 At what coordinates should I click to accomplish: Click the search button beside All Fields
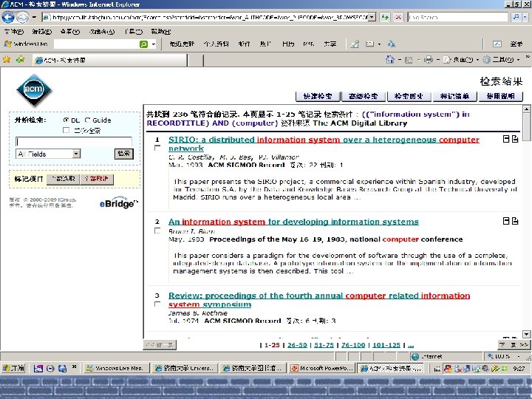124,154
